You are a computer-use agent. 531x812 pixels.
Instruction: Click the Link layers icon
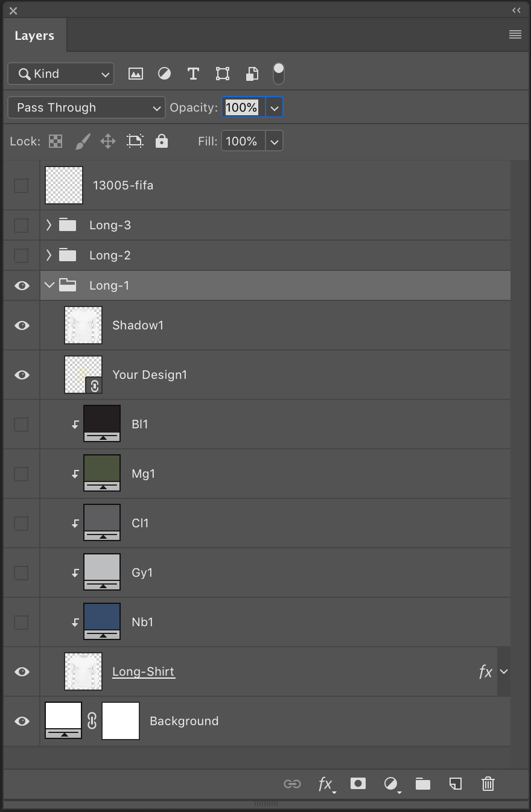293,784
